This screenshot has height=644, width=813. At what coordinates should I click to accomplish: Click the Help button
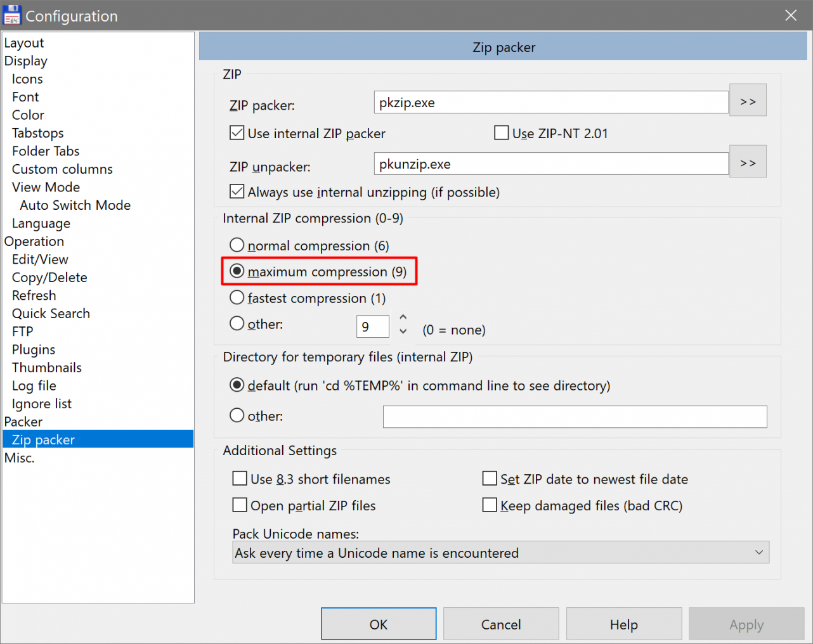(x=623, y=624)
